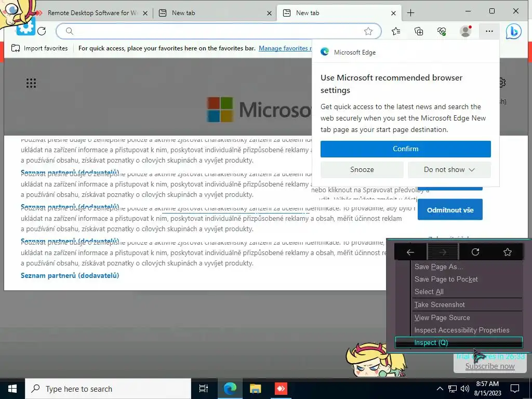Close the Remote Desktop Software tab

(145, 13)
